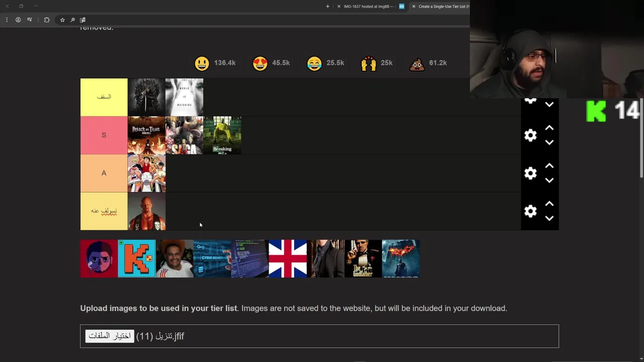Click the laughing tears reaction emoji

tap(314, 63)
